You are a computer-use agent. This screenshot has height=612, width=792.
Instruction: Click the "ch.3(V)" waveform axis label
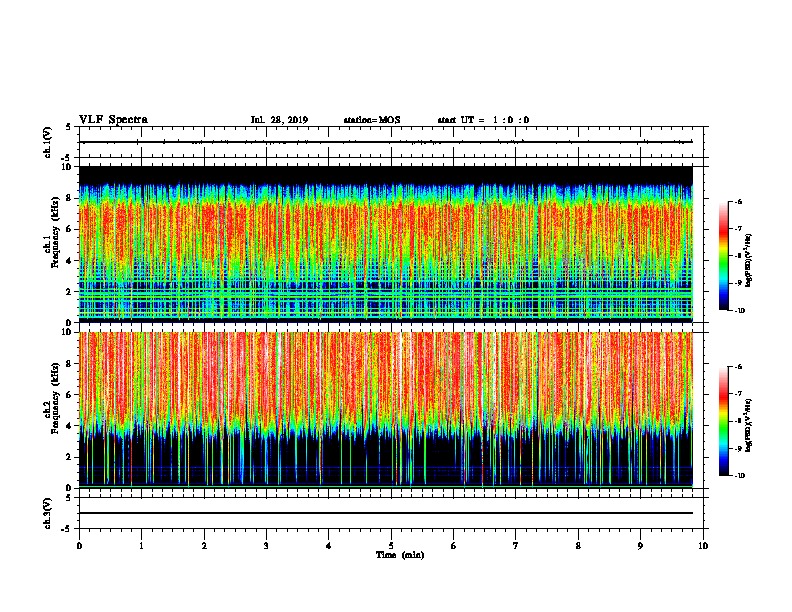48,513
